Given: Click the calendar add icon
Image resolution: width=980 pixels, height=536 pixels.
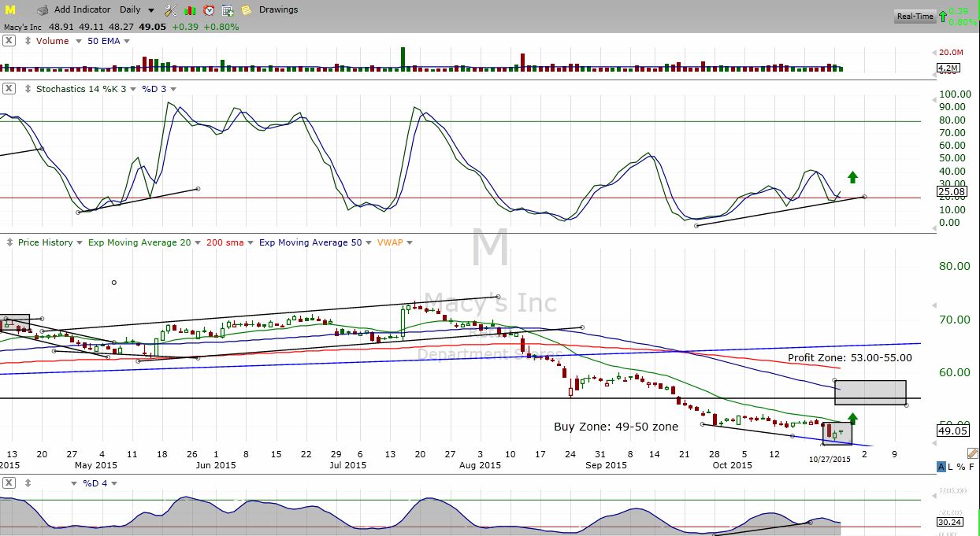Looking at the screenshot, I should (x=228, y=10).
